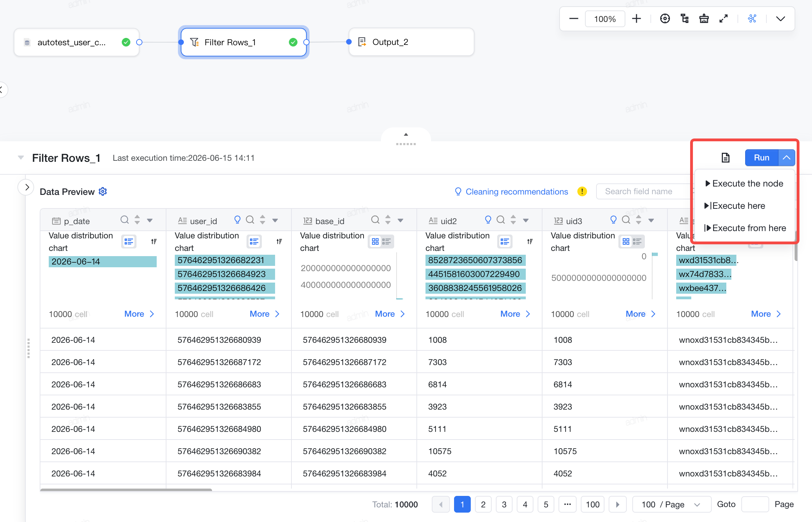Click search icon in user_id column header
Screen dimensions: 812x522
point(250,220)
